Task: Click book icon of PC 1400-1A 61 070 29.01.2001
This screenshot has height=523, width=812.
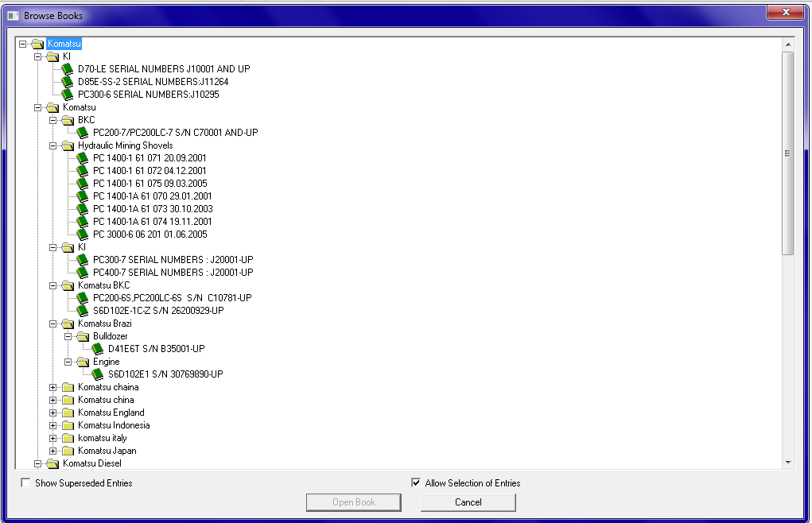Action: click(83, 196)
